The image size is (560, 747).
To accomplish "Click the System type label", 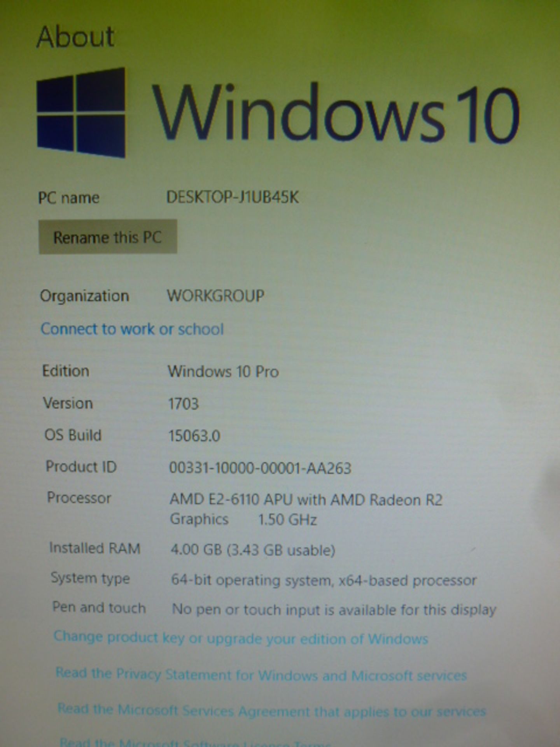I will pyautogui.click(x=90, y=579).
